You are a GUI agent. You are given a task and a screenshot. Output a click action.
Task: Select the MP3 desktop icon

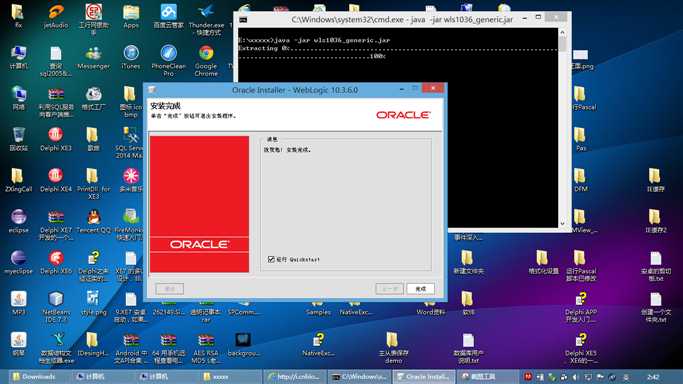[18, 303]
